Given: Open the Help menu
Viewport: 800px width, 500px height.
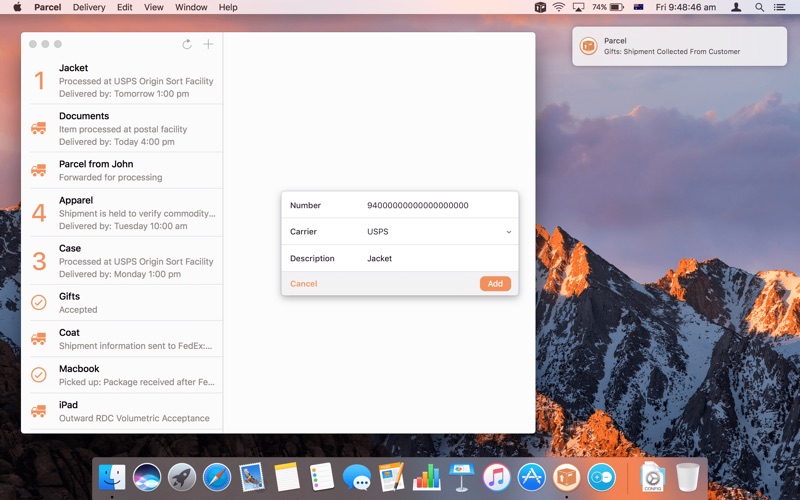Looking at the screenshot, I should tap(228, 7).
